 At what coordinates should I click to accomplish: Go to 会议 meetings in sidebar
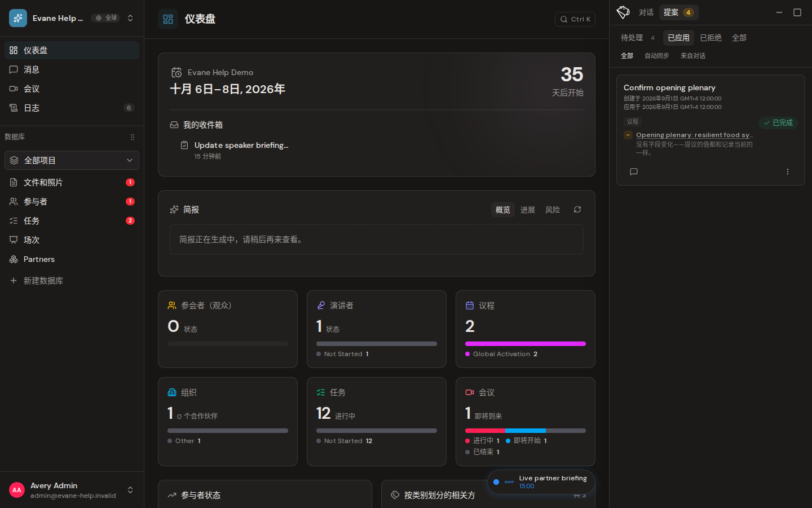(x=72, y=89)
